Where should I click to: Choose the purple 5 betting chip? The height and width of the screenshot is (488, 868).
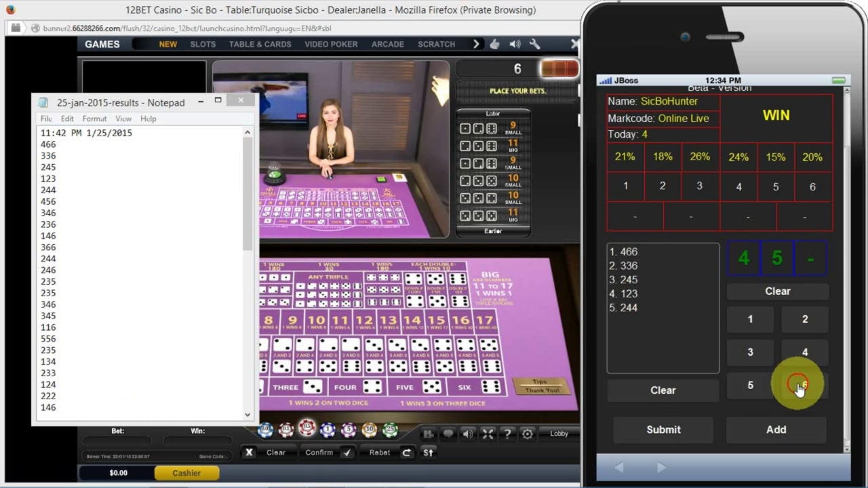(349, 430)
